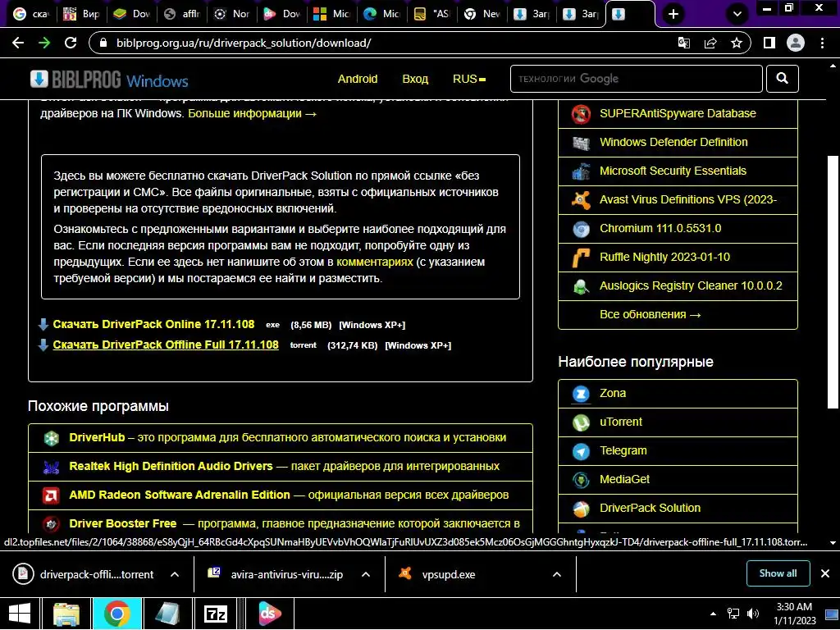Open Windows Defender Definition entry
This screenshot has width=840, height=630.
(x=678, y=143)
